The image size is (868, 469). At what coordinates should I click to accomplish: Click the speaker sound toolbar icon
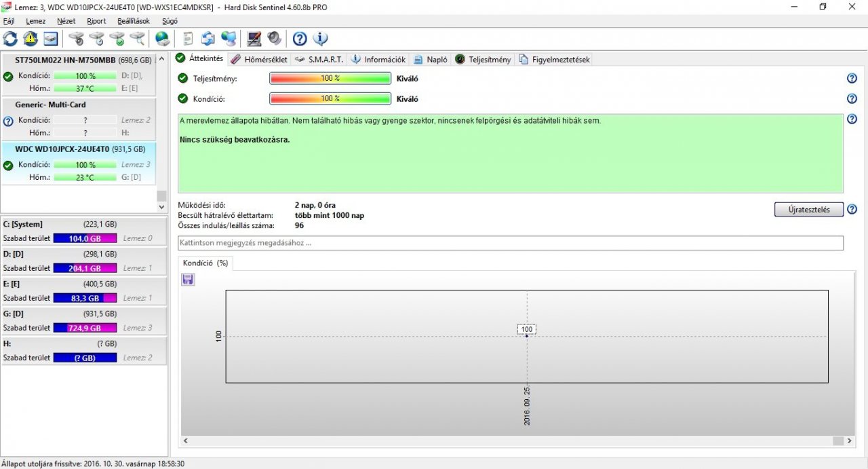click(x=274, y=39)
